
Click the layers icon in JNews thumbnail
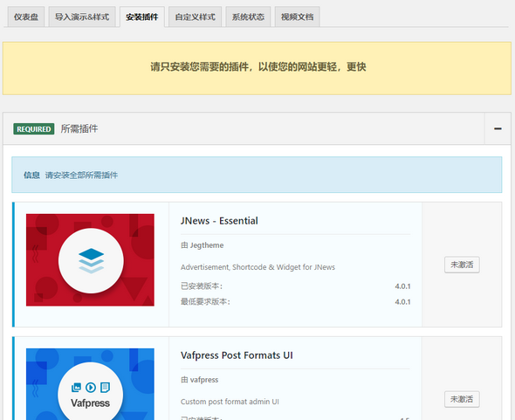coord(92,261)
